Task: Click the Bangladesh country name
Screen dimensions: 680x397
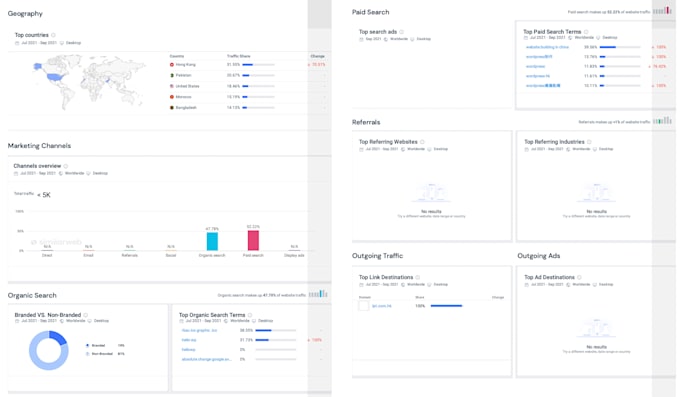Action: pyautogui.click(x=186, y=108)
